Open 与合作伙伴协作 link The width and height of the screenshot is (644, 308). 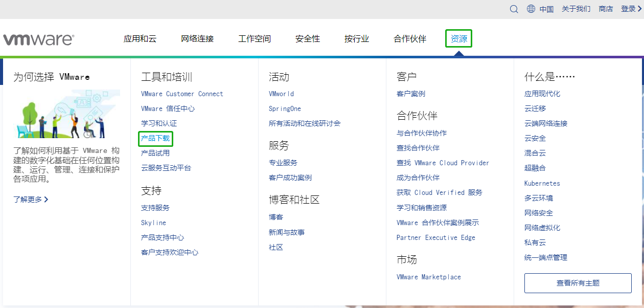(422, 133)
